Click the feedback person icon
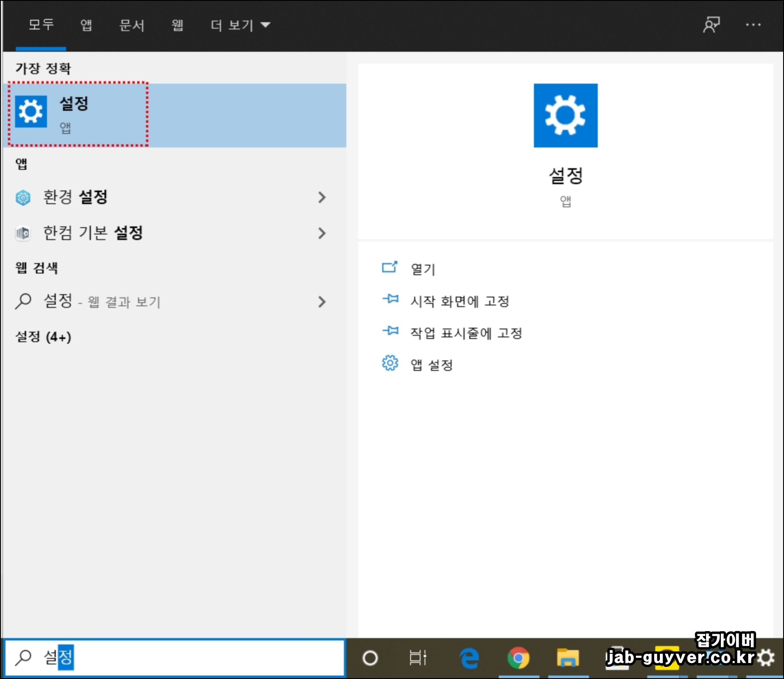Image resolution: width=784 pixels, height=679 pixels. coord(711,25)
